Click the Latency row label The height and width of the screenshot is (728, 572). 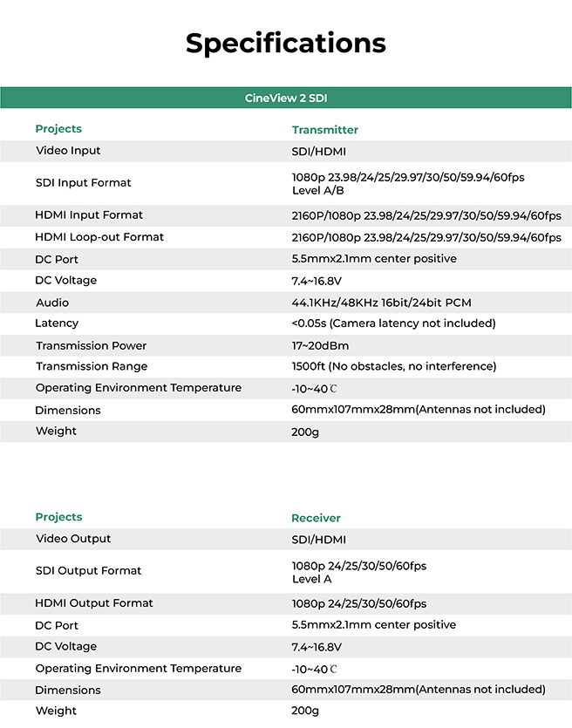pos(58,323)
